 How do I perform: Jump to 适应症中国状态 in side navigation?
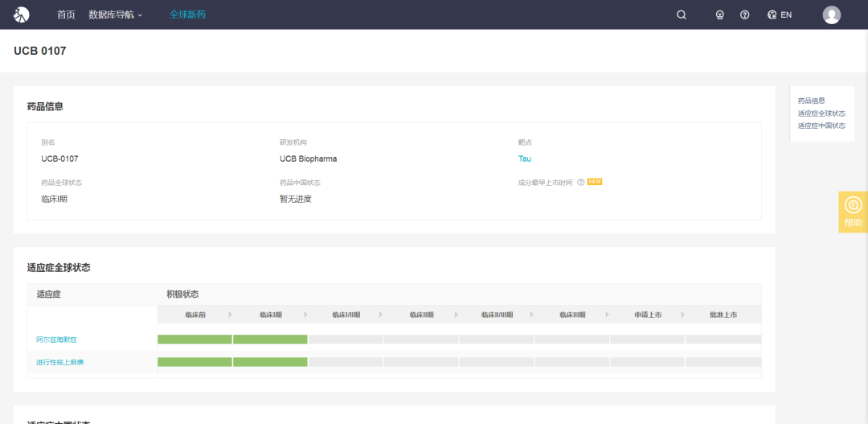(821, 126)
